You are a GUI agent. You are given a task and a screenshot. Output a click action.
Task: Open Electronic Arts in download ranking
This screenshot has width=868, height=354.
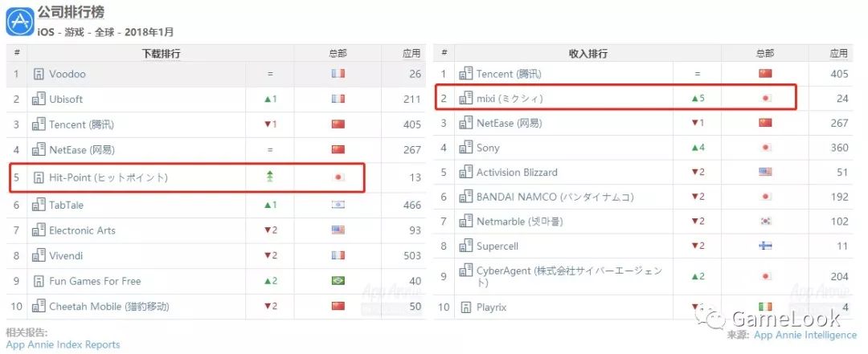(82, 230)
